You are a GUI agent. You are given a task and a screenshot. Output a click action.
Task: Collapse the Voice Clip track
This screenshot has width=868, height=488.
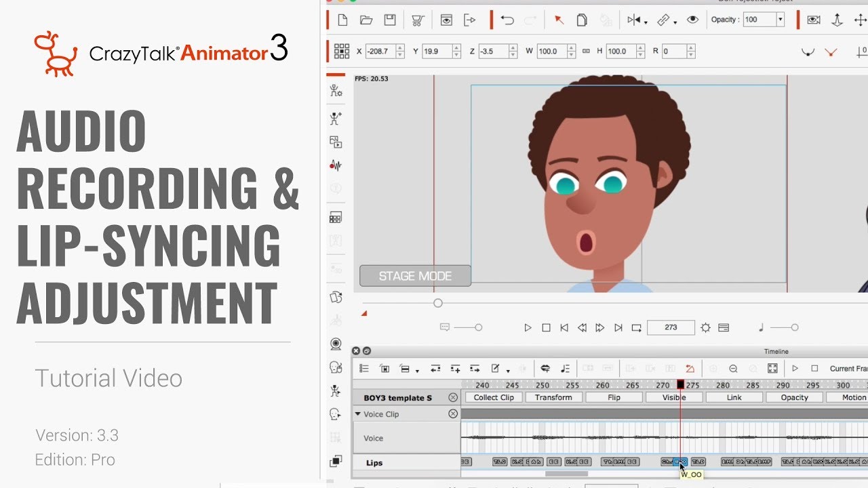(x=358, y=414)
